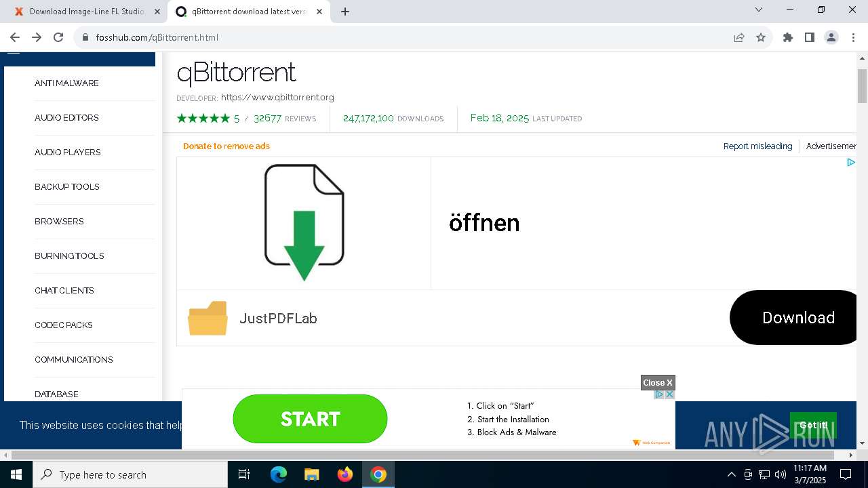Click the bottom banner ad's X icon
Screen dimensions: 868x488
pyautogui.click(x=669, y=394)
